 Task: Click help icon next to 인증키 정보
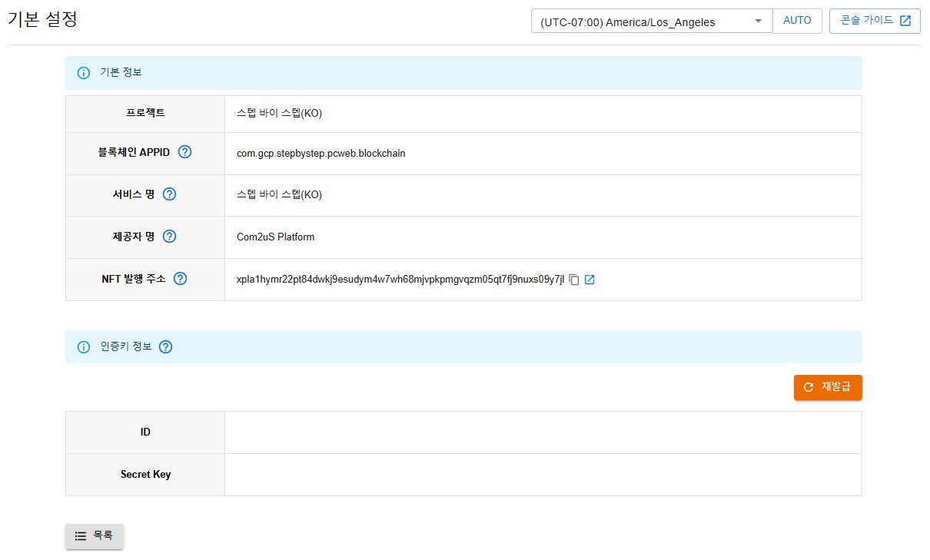[165, 347]
